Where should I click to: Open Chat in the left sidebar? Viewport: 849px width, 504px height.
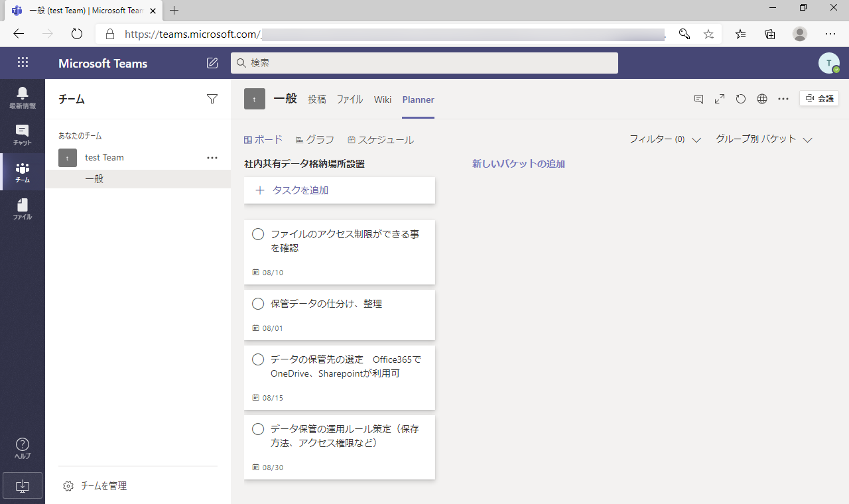point(23,135)
